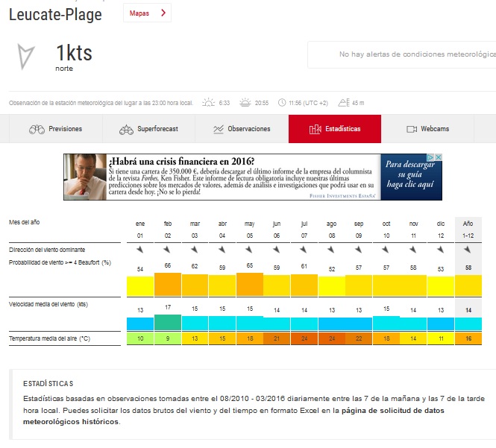Select the Estadísticas tab
496x448 pixels.
(335, 129)
